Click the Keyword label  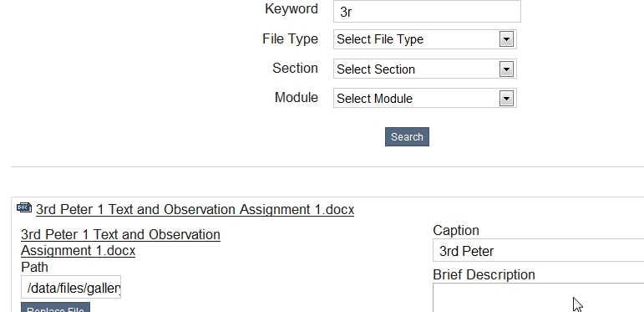tap(292, 8)
